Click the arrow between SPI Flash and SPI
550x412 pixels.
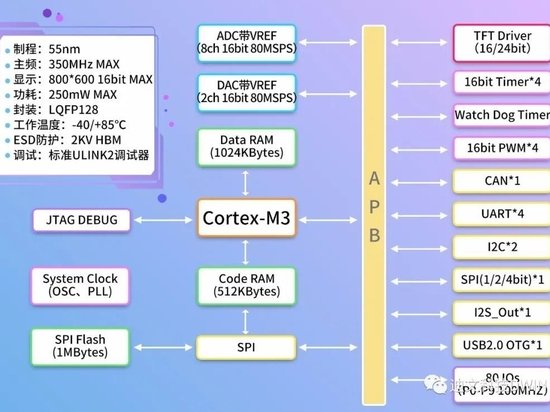163,347
